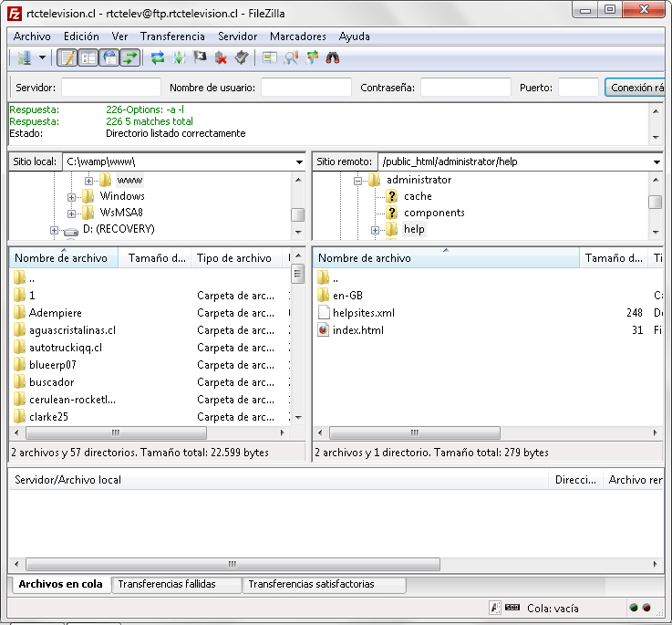This screenshot has width=672, height=625.
Task: Expand the www folder in local tree
Action: coord(88,181)
